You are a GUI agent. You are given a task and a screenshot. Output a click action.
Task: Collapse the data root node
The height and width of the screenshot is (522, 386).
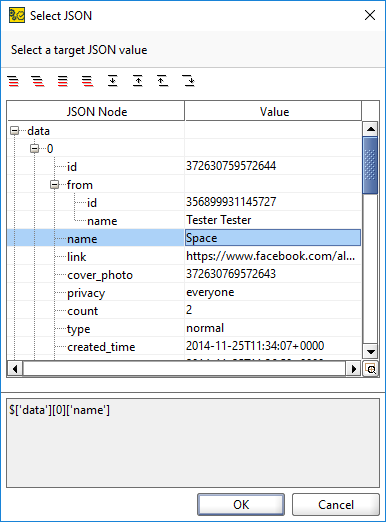pos(14,130)
